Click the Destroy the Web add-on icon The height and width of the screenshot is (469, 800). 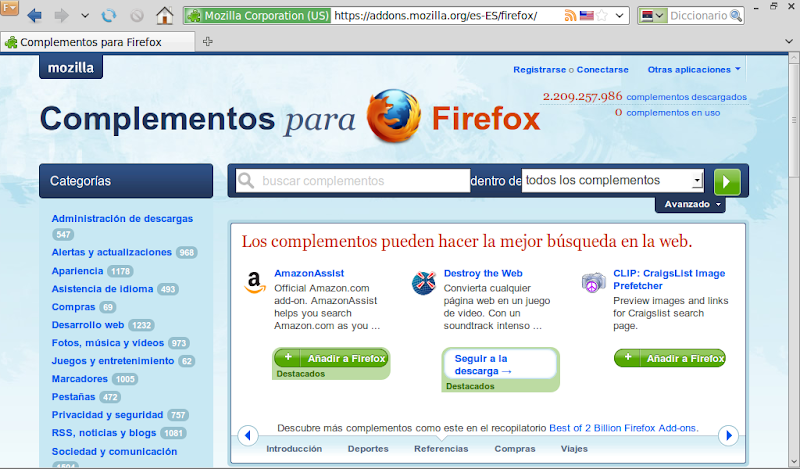(423, 283)
